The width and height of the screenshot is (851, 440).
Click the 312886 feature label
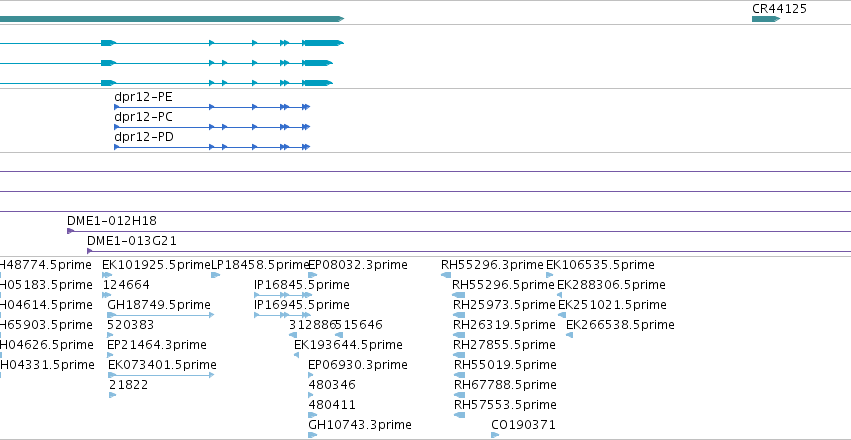pos(312,325)
